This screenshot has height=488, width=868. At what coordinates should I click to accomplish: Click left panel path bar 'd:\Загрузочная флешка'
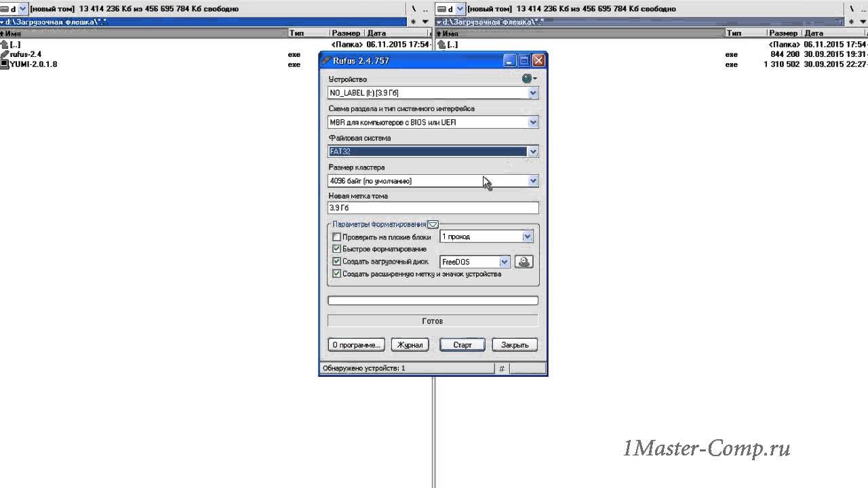[203, 22]
